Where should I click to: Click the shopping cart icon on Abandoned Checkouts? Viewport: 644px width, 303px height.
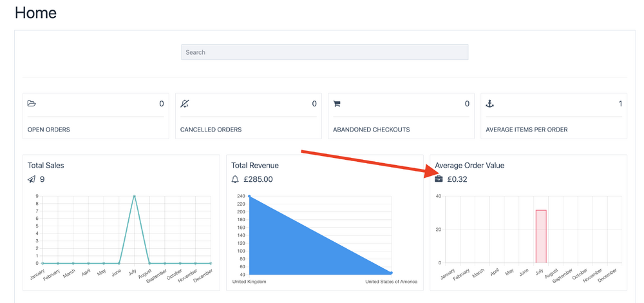click(337, 104)
